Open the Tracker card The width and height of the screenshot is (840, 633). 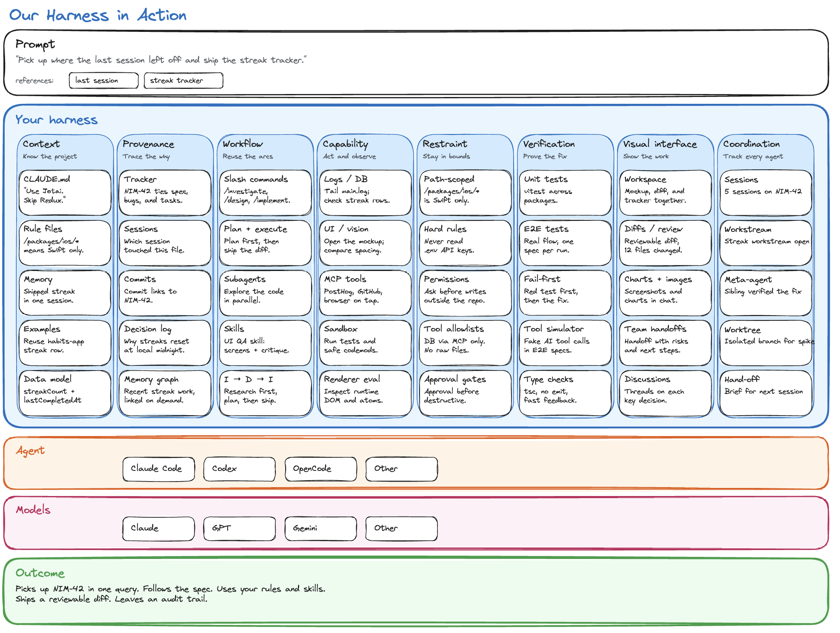[165, 193]
